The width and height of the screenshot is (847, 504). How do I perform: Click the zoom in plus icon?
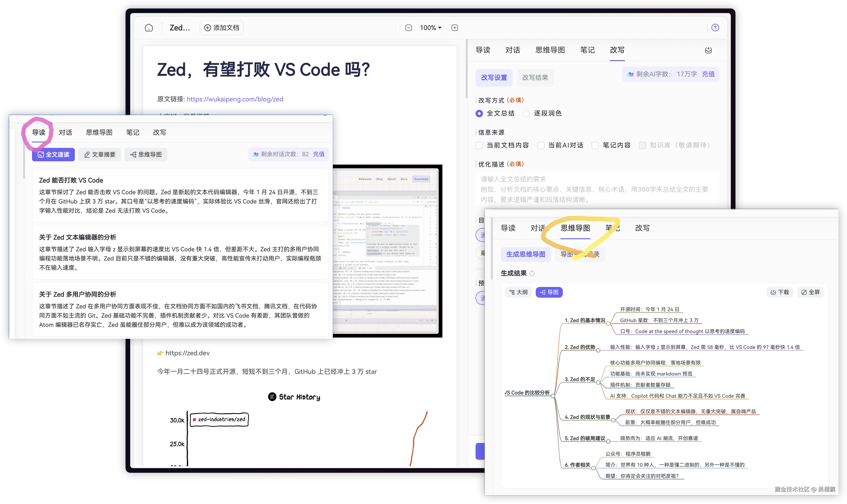(x=455, y=28)
